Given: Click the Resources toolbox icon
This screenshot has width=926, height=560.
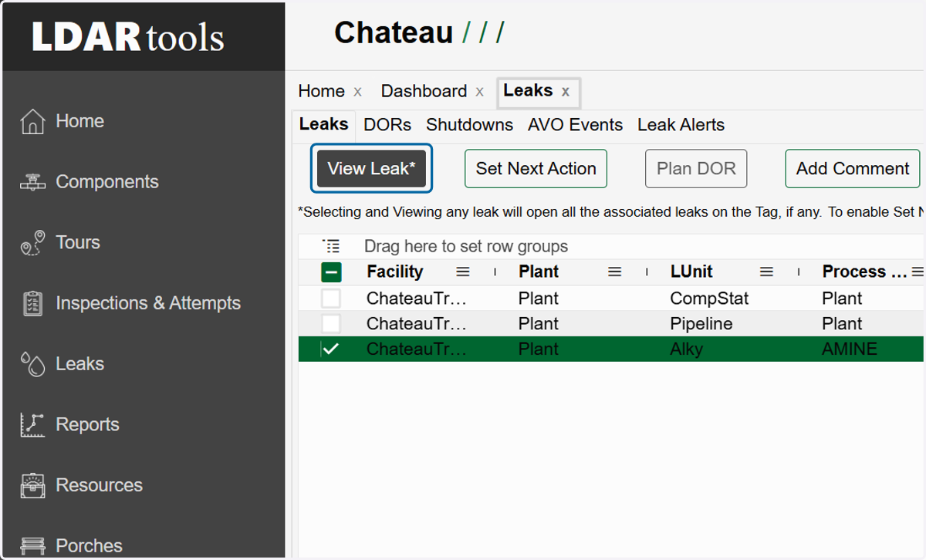Looking at the screenshot, I should click(32, 485).
